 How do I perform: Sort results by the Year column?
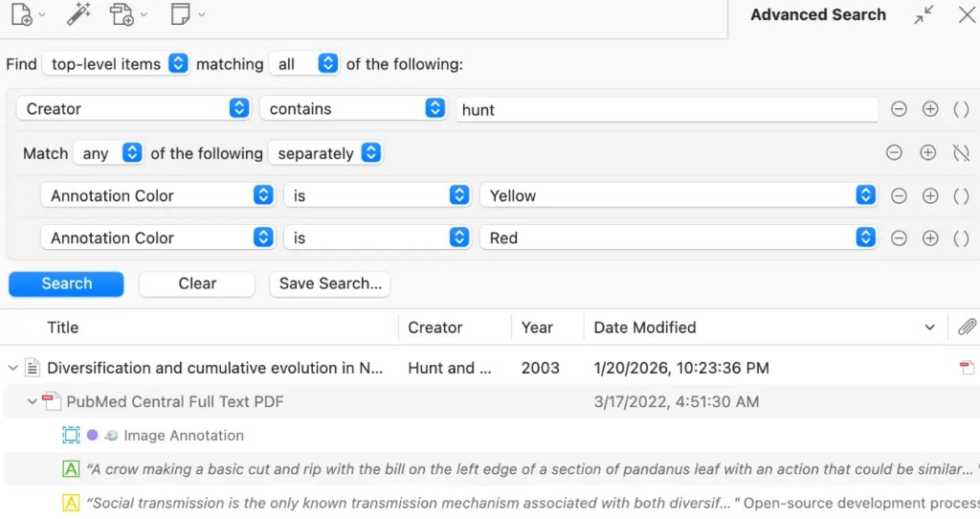(537, 327)
